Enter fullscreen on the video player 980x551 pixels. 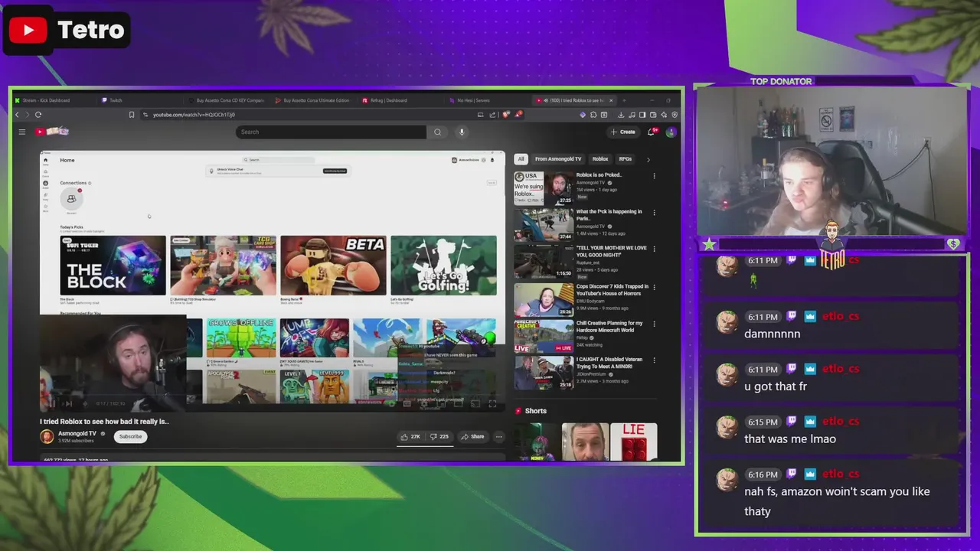pyautogui.click(x=492, y=403)
